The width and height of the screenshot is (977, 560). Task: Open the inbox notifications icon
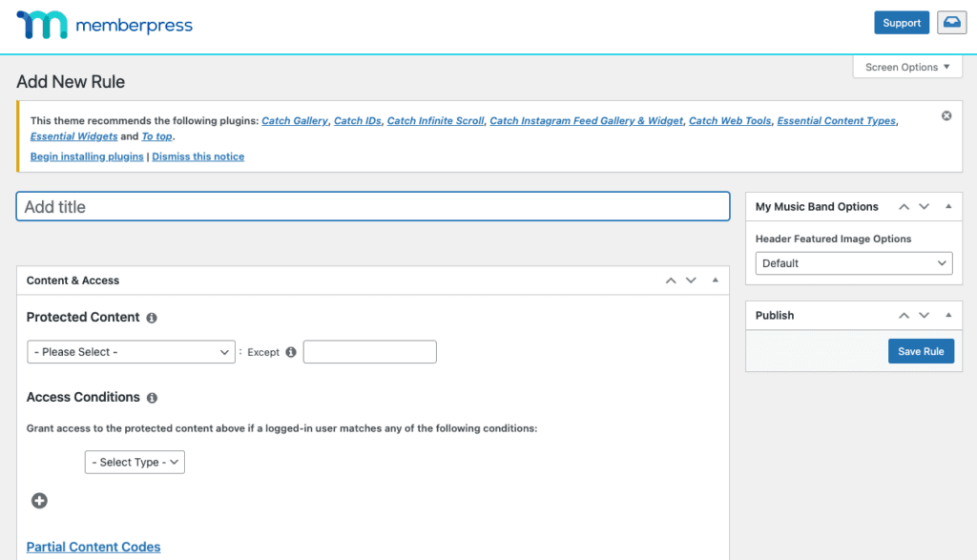click(x=951, y=23)
